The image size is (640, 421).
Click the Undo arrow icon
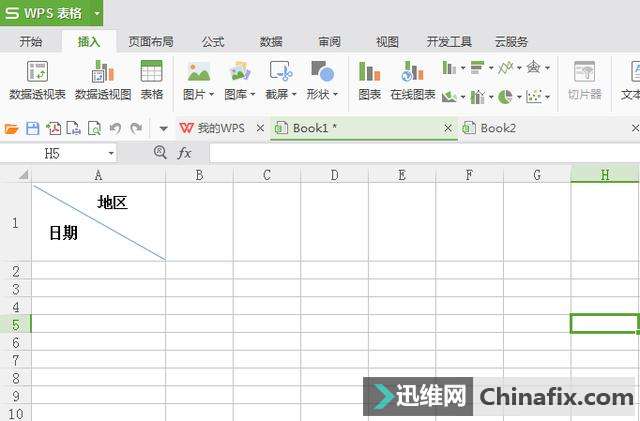coord(115,128)
